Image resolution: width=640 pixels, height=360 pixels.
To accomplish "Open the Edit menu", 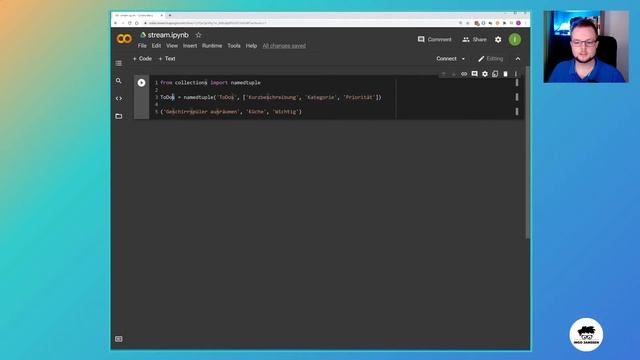I will 156,46.
